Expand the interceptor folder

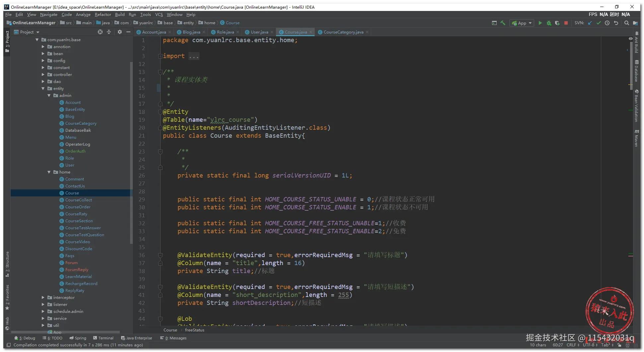tap(43, 298)
